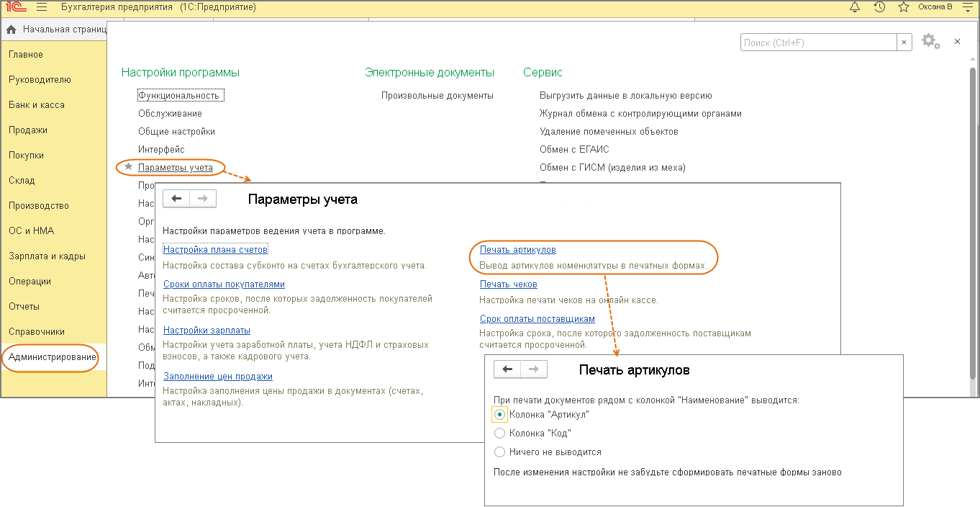980x507 pixels.
Task: Open the ОС и НМА section
Action: [x=31, y=231]
